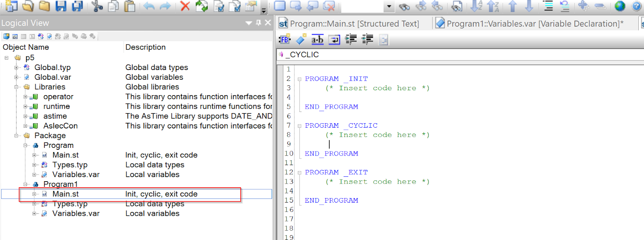The width and height of the screenshot is (644, 240).
Task: Click the a.b whitespace display icon
Action: point(318,39)
